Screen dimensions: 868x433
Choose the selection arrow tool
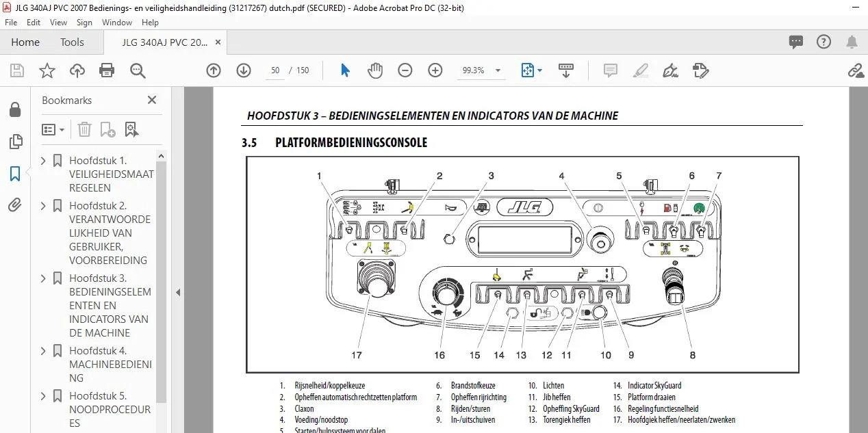[345, 70]
